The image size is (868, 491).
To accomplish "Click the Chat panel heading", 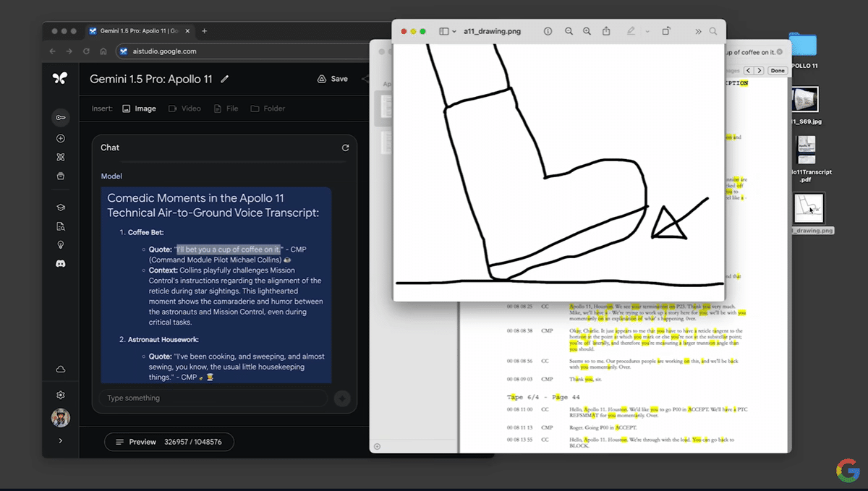I will (110, 148).
